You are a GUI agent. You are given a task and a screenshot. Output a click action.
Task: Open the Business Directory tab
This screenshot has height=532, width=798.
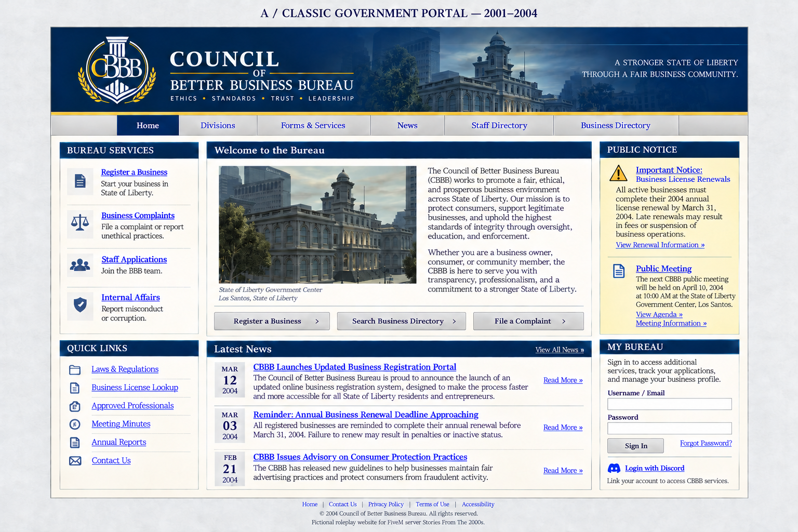[x=616, y=125]
